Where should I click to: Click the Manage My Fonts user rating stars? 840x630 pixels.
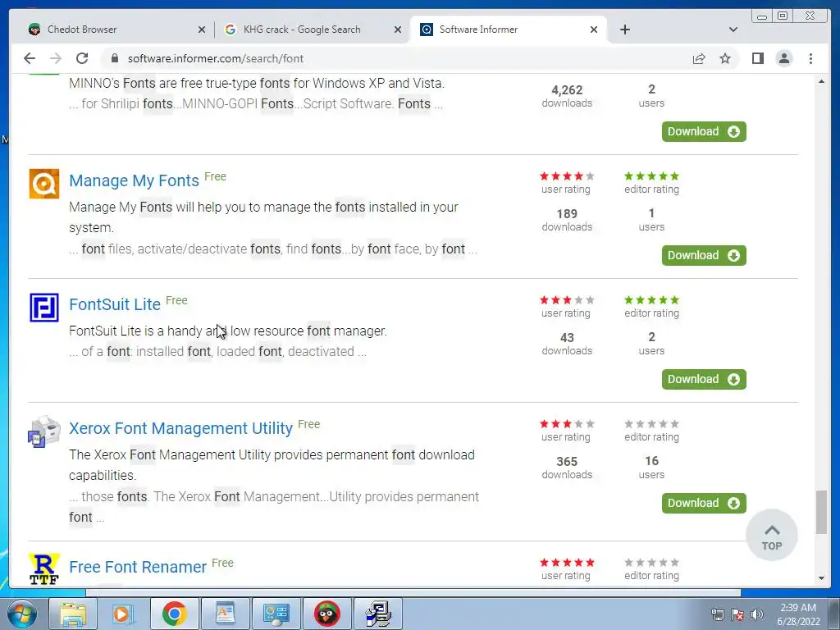pos(567,176)
